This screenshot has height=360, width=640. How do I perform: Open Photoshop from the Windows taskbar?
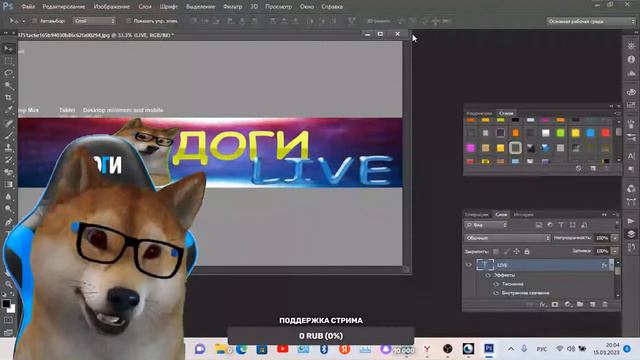point(489,349)
